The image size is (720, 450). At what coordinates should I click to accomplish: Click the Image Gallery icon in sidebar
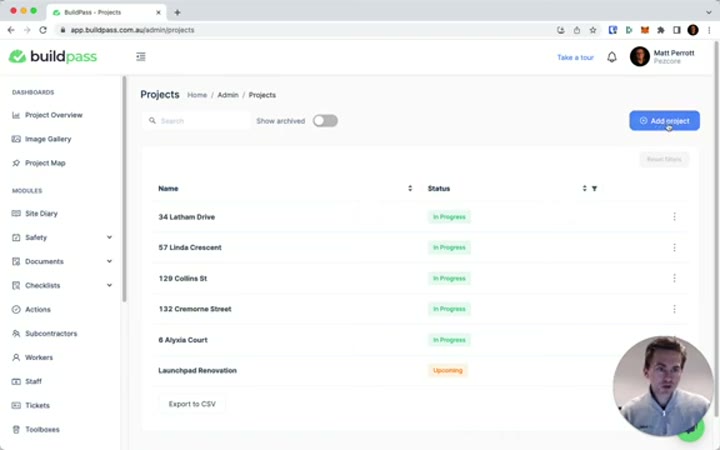pos(16,139)
